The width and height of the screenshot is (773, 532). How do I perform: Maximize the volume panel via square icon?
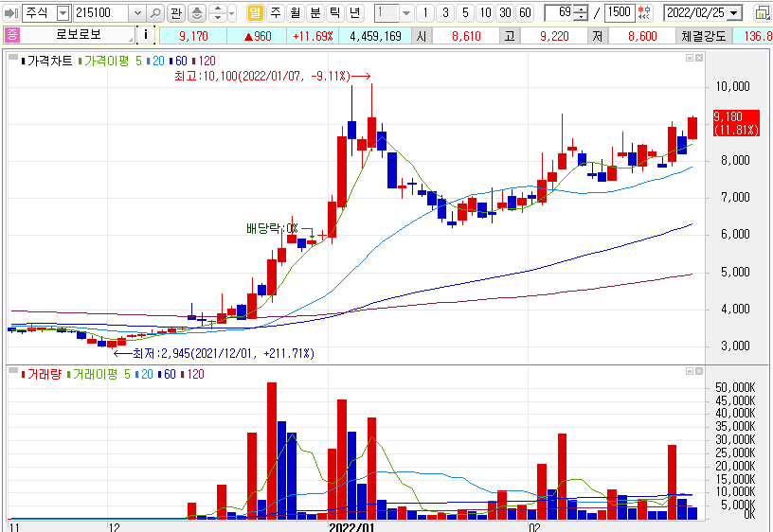pyautogui.click(x=690, y=371)
